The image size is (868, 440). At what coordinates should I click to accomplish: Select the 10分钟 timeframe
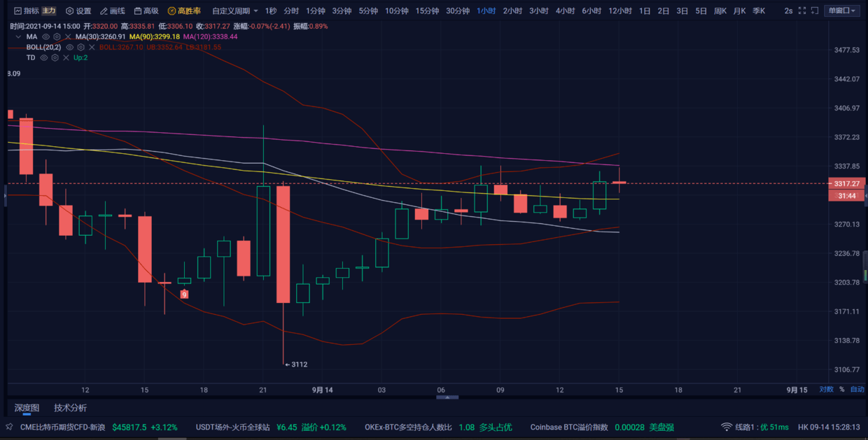397,11
